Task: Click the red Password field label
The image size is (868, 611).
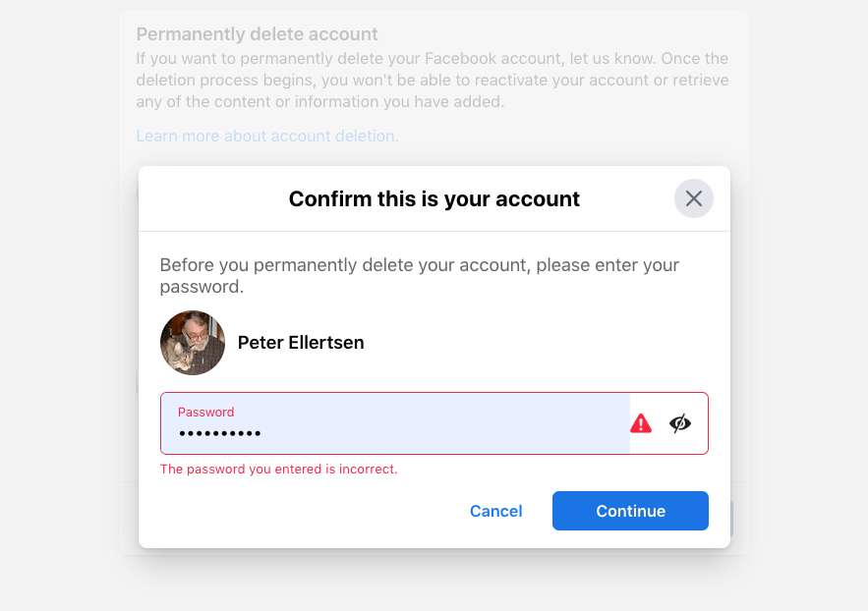Action: (x=205, y=412)
